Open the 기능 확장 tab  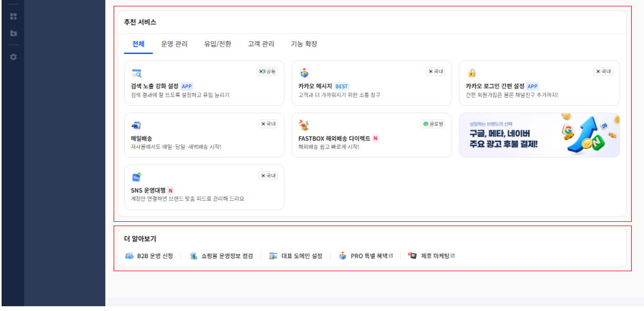tap(304, 44)
